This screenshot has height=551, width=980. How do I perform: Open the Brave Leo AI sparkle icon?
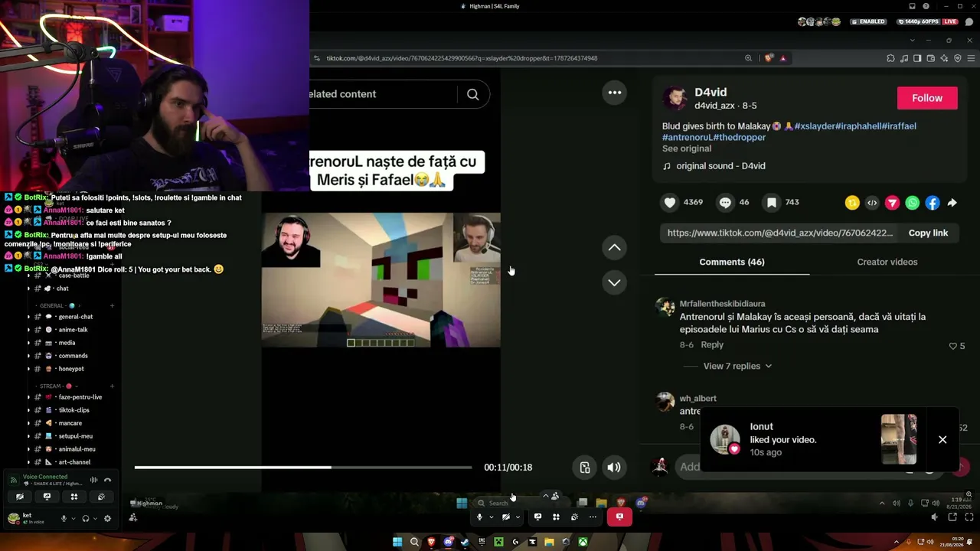click(944, 58)
